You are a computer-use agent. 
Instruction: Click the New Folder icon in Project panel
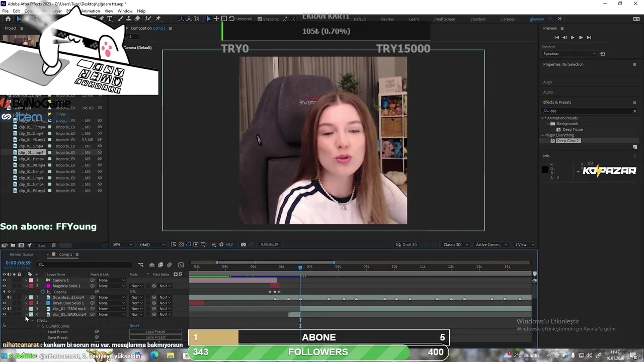(x=13, y=245)
